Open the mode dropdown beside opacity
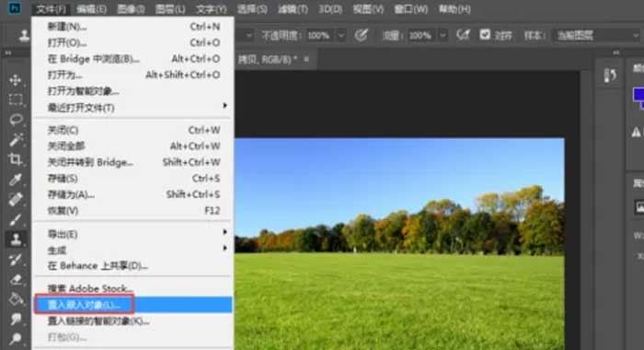Viewport: 644px width, 350px height. coord(249,36)
